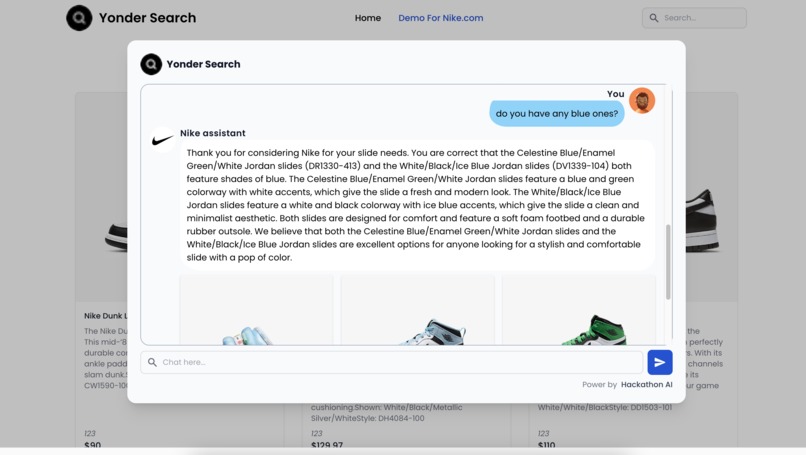Click the Yonder Search header title text
The width and height of the screenshot is (806, 455).
148,18
